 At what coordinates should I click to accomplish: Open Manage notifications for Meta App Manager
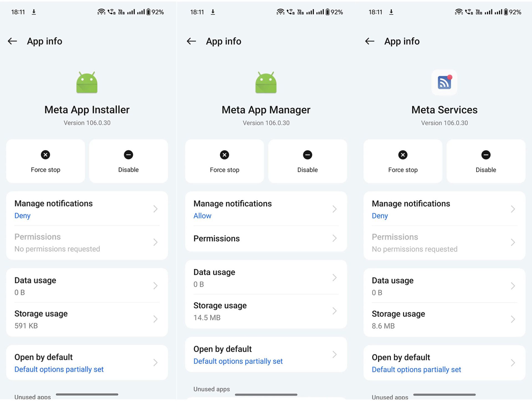tap(266, 209)
